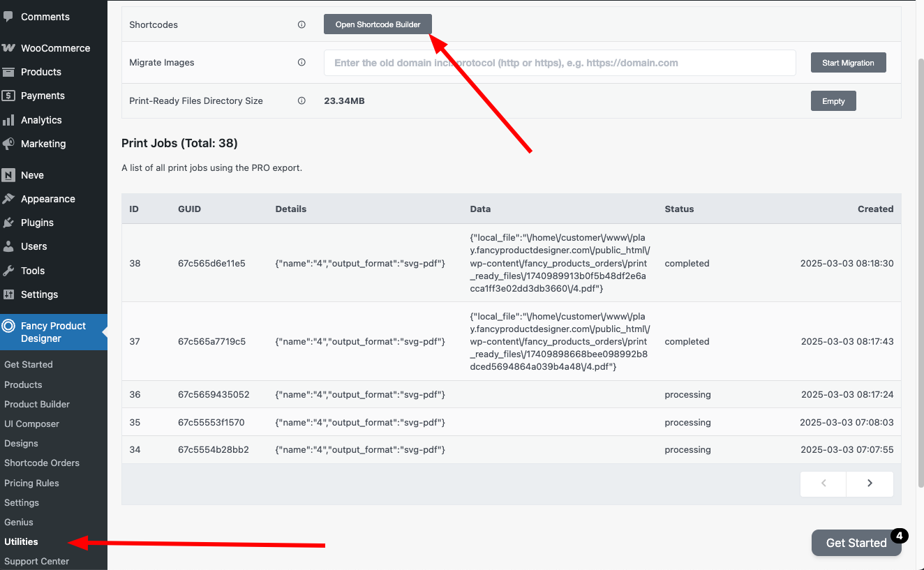Click the Analytics bar chart icon
This screenshot has width=924, height=570.
click(x=8, y=120)
